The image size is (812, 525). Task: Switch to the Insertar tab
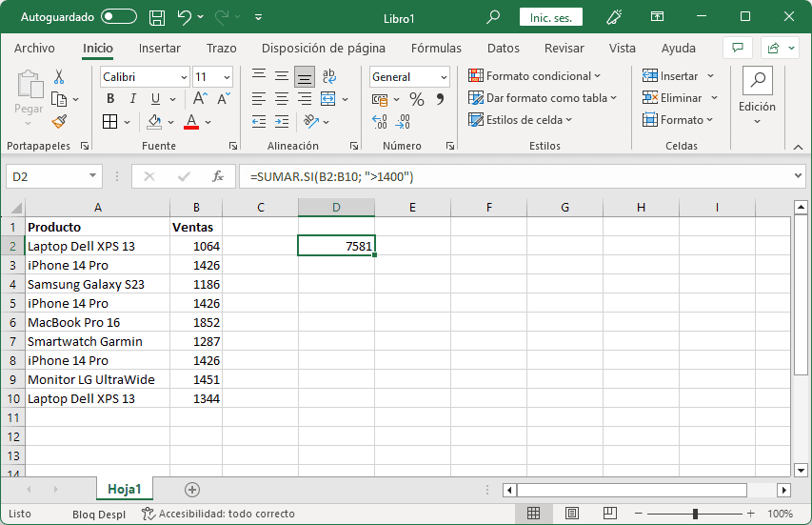click(160, 49)
